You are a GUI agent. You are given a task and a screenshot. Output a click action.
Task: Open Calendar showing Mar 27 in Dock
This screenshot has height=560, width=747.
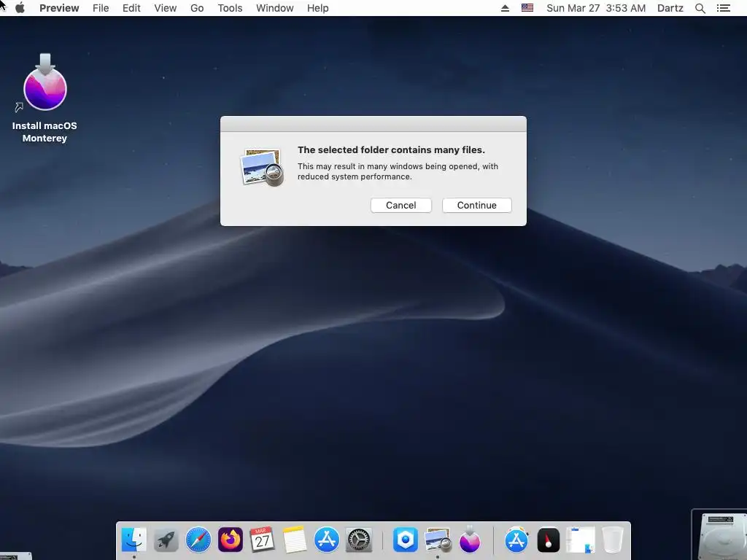[262, 540]
